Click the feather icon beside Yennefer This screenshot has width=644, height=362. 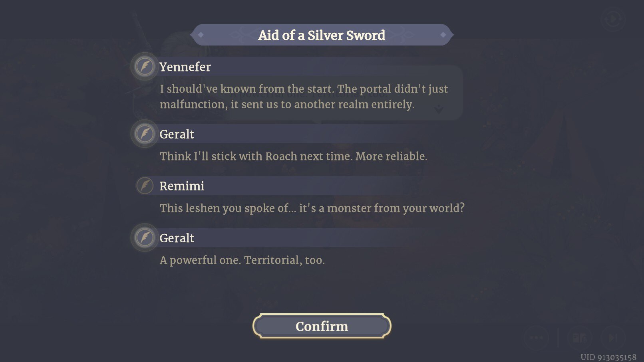145,66
